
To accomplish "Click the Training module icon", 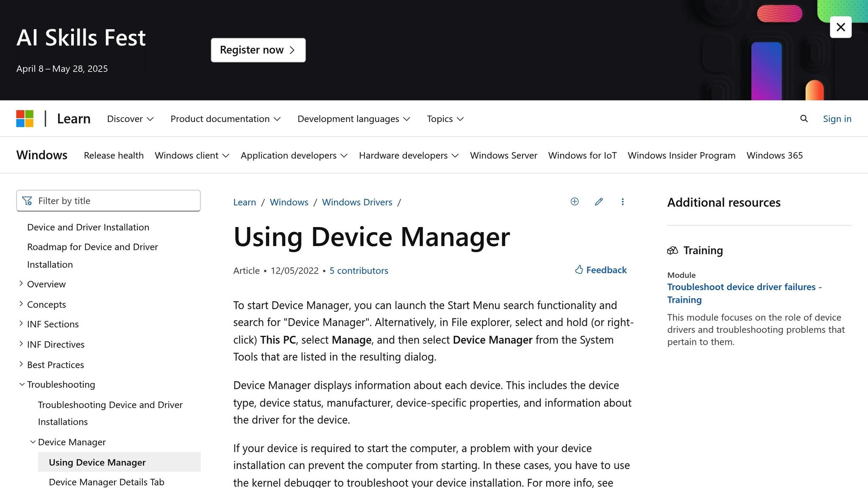I will click(x=672, y=250).
